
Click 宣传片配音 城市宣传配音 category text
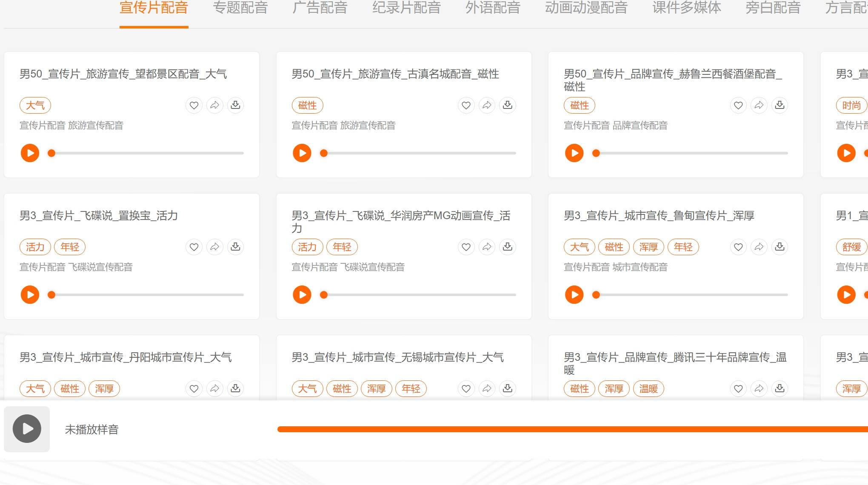[x=616, y=267]
